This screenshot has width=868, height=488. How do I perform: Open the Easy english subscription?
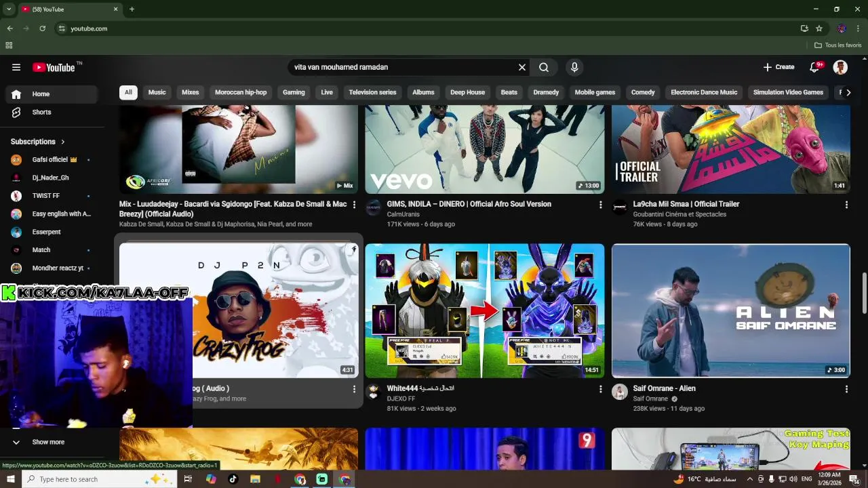[x=52, y=214]
